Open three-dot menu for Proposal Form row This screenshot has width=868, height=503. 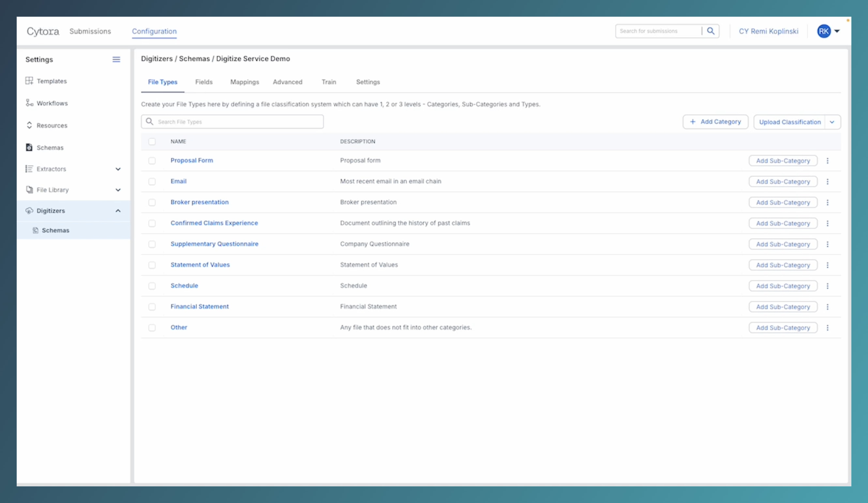click(x=827, y=161)
